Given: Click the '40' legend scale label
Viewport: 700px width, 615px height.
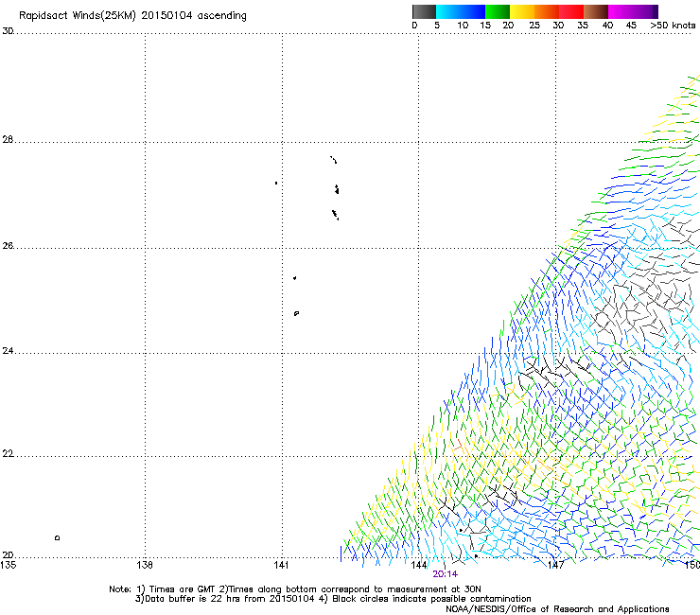Looking at the screenshot, I should 607,26.
